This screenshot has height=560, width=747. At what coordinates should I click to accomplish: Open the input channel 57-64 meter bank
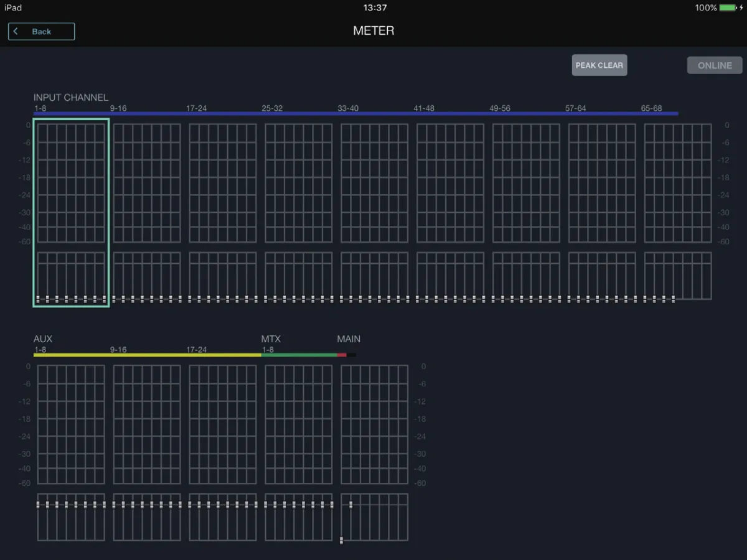pyautogui.click(x=603, y=212)
